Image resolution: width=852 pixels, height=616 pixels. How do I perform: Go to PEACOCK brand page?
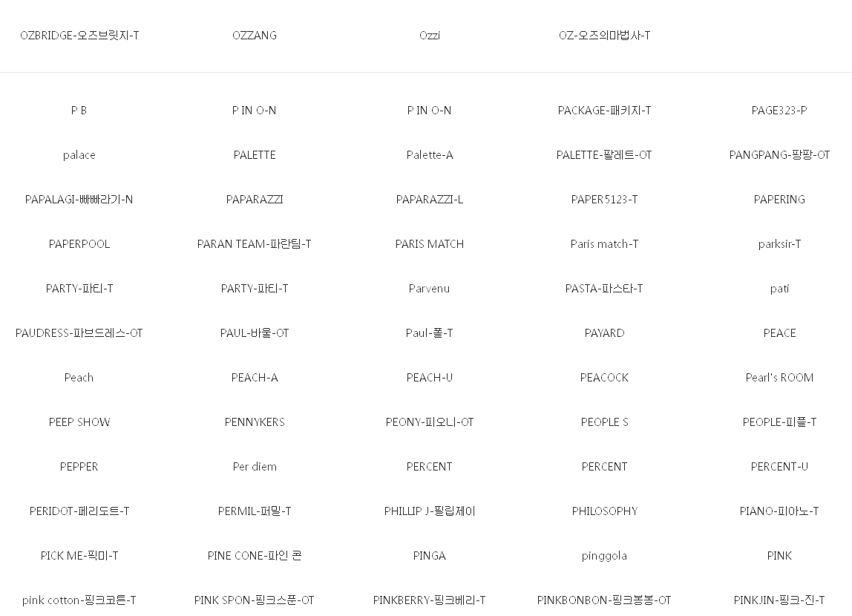coord(604,378)
